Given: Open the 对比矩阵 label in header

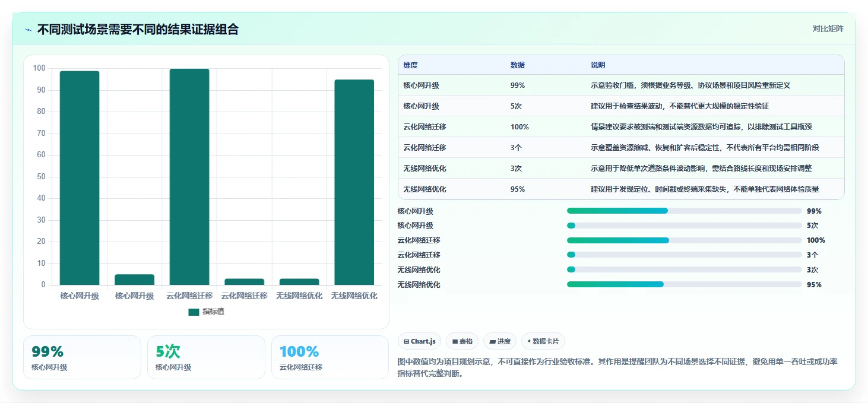Looking at the screenshot, I should (828, 28).
